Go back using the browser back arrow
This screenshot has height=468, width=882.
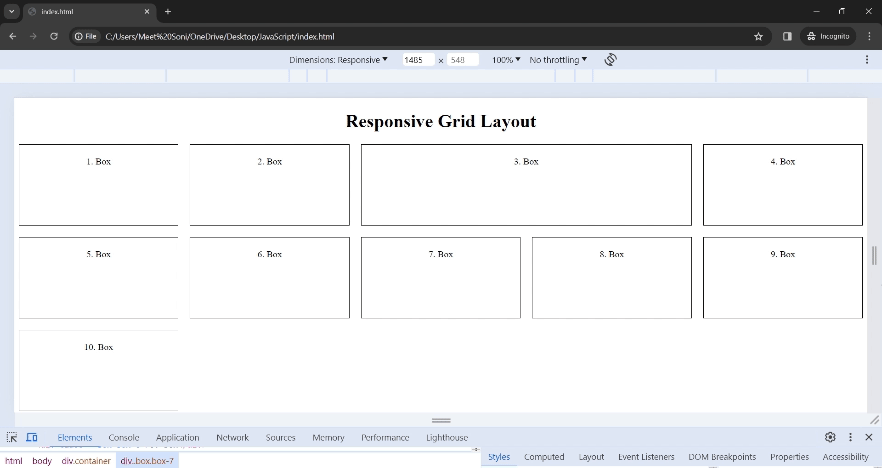click(x=13, y=37)
